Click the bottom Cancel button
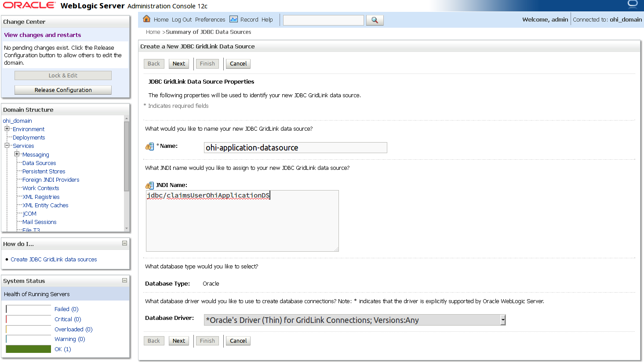 point(238,341)
